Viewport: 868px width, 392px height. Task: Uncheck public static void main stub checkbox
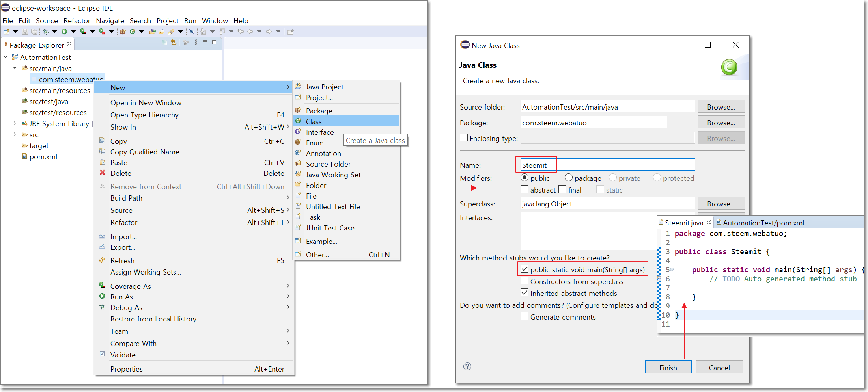[x=525, y=269]
